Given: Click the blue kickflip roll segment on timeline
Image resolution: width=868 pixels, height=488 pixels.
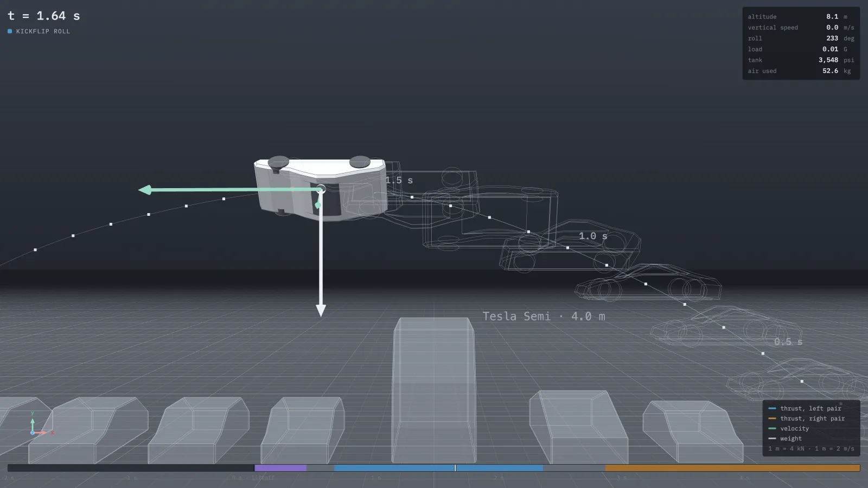Looking at the screenshot, I should pos(439,468).
